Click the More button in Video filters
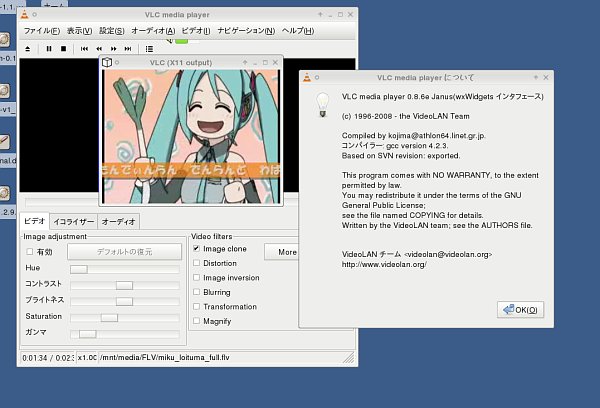 point(281,252)
